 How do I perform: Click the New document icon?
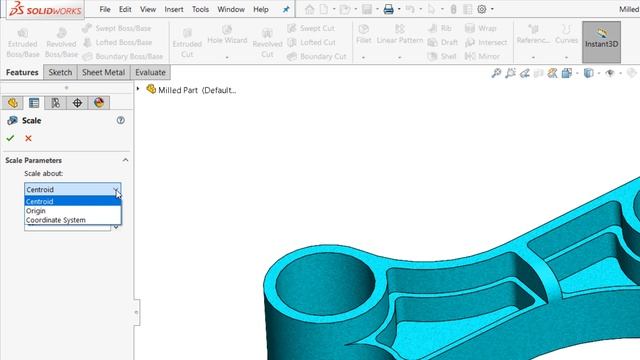324,9
